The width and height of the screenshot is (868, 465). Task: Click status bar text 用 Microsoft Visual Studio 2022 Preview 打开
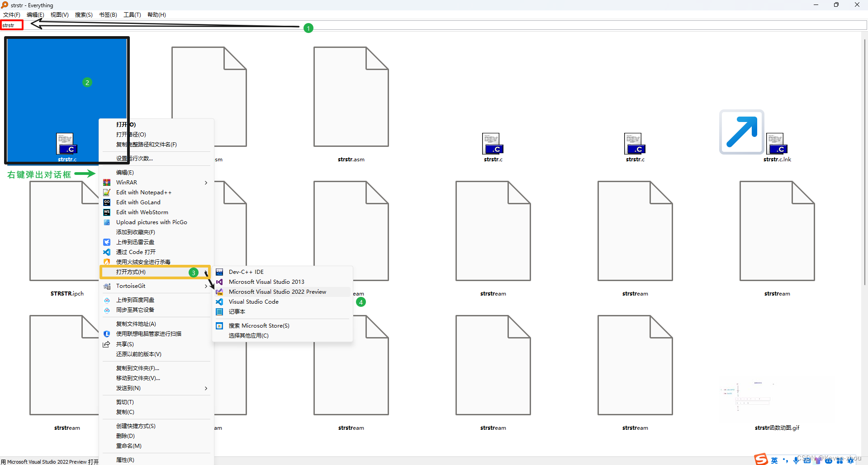click(50, 462)
